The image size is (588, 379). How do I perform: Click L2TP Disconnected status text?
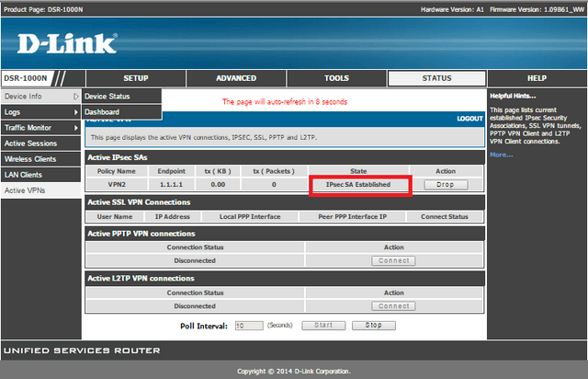[x=195, y=306]
